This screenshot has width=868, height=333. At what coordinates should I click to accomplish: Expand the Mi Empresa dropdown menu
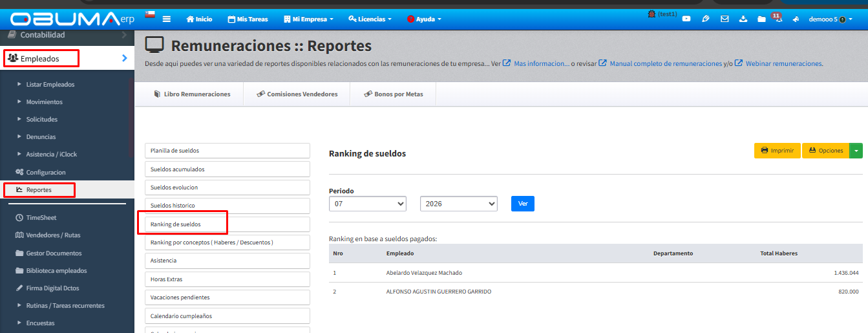pyautogui.click(x=308, y=19)
